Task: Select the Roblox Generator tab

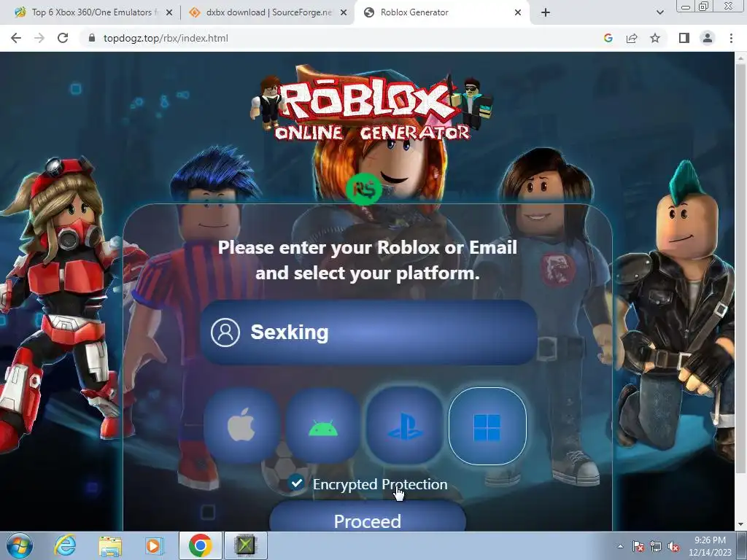Action: pyautogui.click(x=443, y=12)
